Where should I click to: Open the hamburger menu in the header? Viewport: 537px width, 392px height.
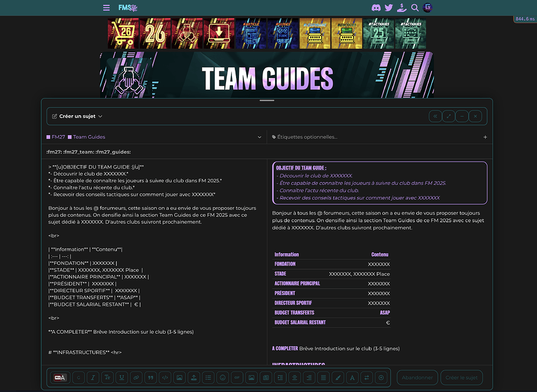click(x=106, y=8)
